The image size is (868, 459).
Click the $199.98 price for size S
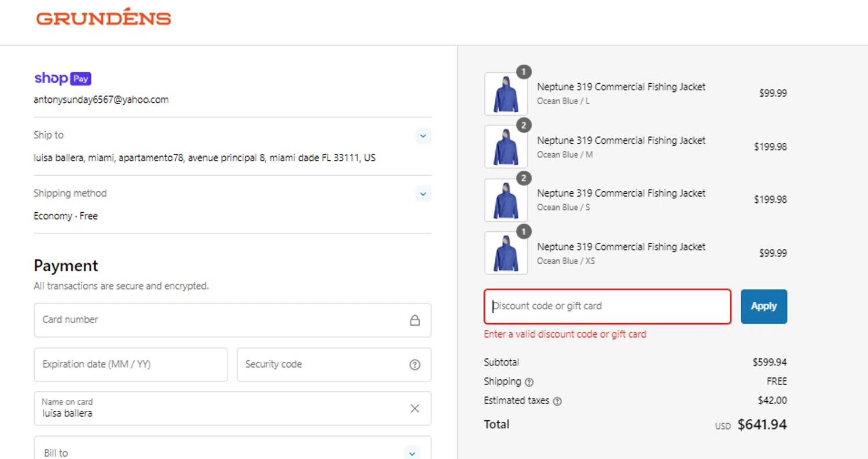pyautogui.click(x=770, y=200)
